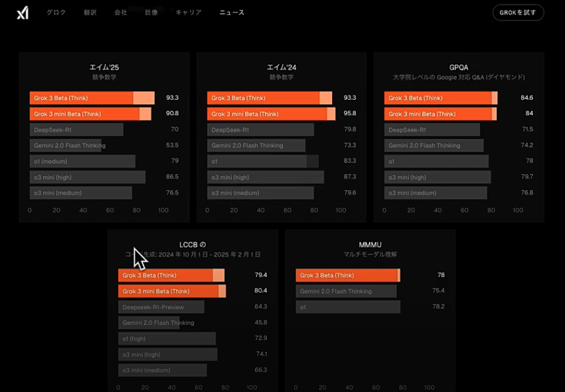The image size is (565, 392).
Task: Select Gemini 2.0 Flash Thinking bar in MMMU
Action: [x=346, y=291]
